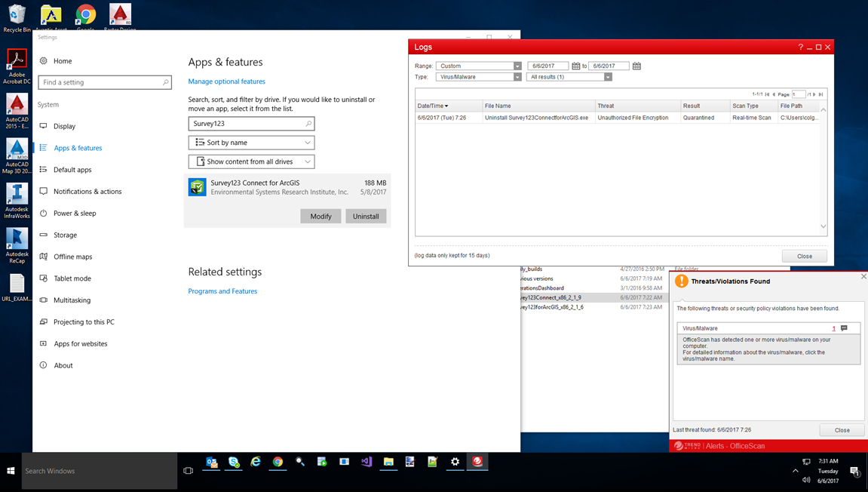The image size is (868, 492).
Task: Click Search Windows box on taskbar
Action: pyautogui.click(x=100, y=471)
